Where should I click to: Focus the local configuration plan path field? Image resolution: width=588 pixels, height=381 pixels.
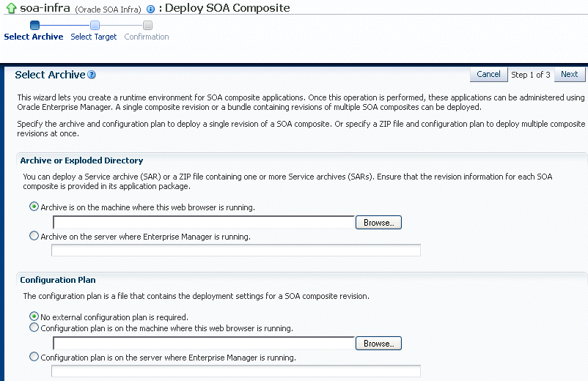point(204,344)
